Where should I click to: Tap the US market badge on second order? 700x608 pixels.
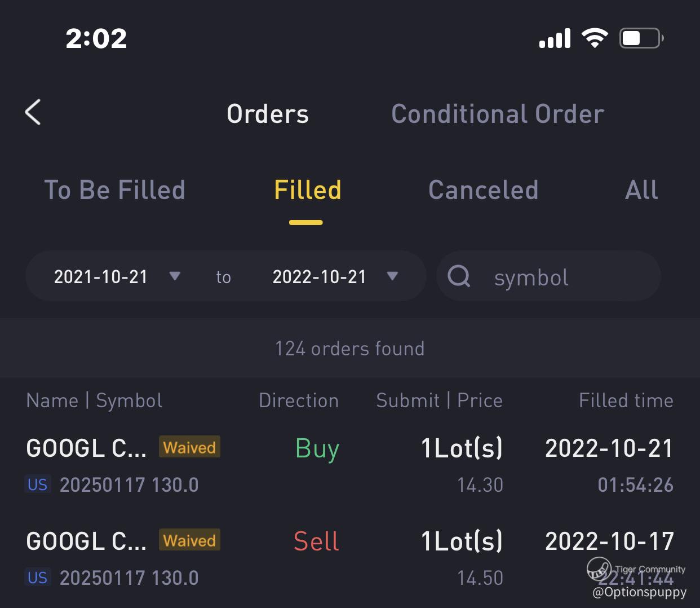point(38,578)
